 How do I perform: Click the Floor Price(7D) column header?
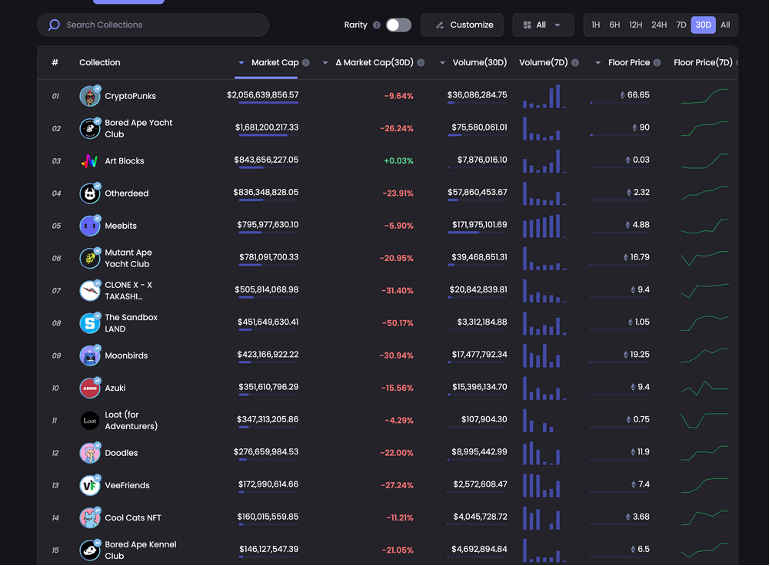pos(703,62)
